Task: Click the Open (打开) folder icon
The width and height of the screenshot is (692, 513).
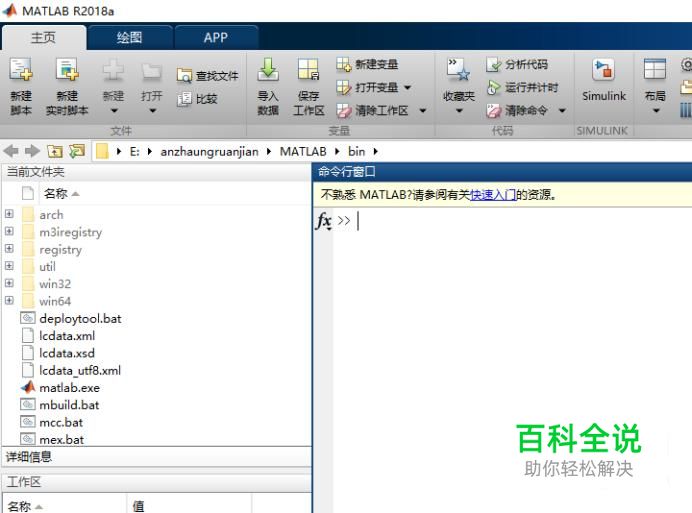Action: point(151,72)
